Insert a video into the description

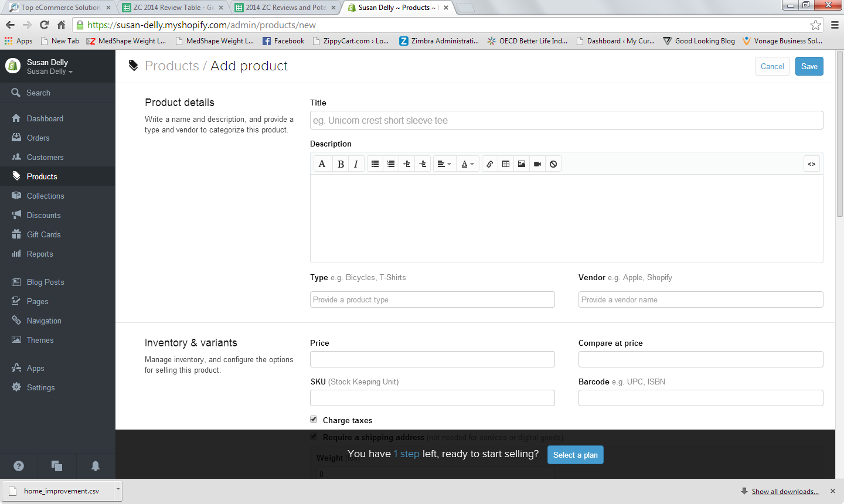(x=537, y=164)
